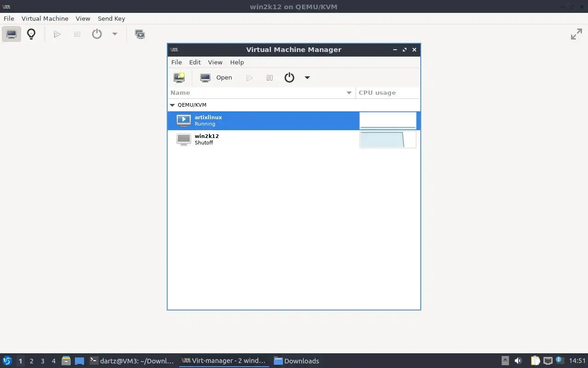
Task: Switch to the Virt-manager taskbar entry
Action: tap(224, 361)
